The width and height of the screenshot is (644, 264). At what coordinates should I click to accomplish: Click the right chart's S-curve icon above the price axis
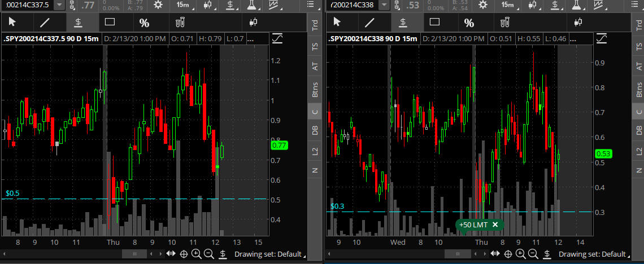coord(602,39)
